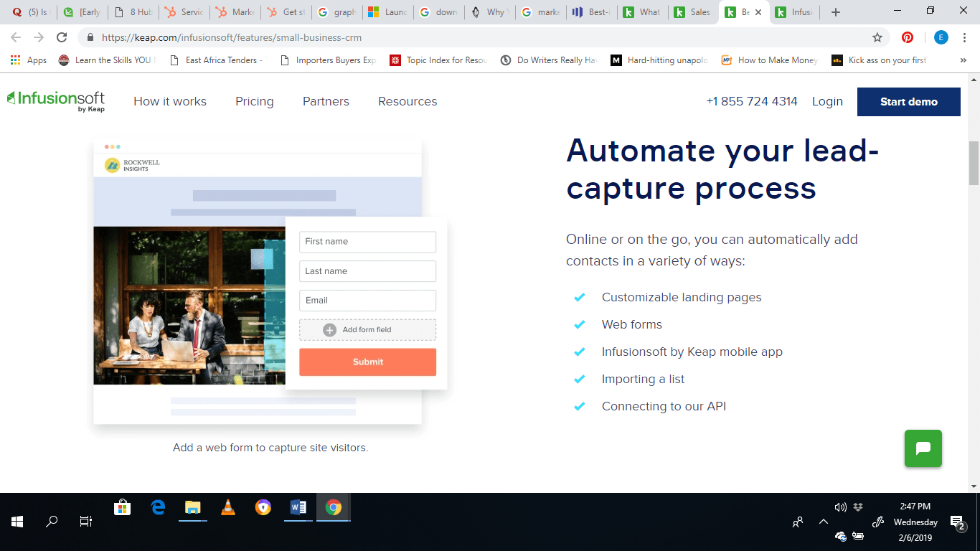
Task: Switch to the Best-i browser tab
Action: click(592, 12)
